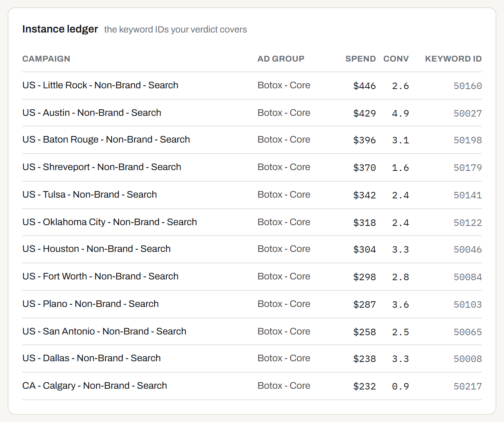The image size is (504, 422).
Task: Click the $342 spend value
Action: coord(365,195)
